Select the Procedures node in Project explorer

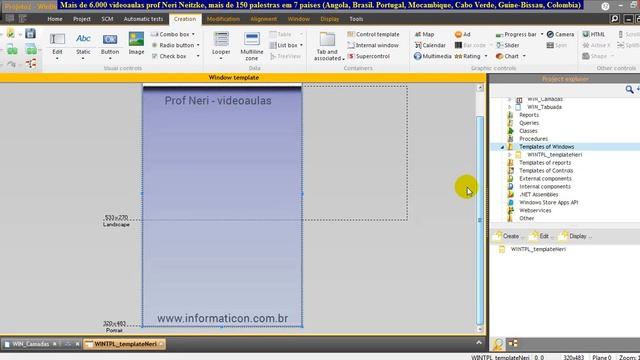click(533, 139)
